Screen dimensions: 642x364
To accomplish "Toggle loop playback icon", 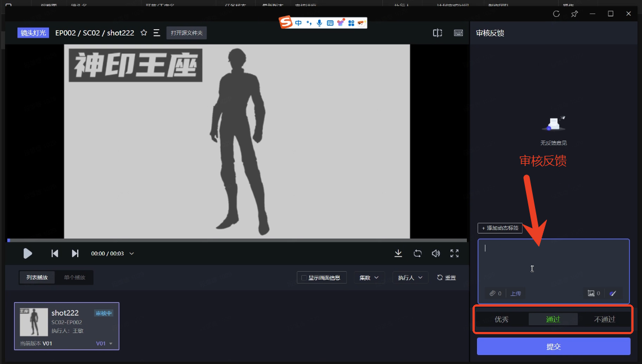I will pos(417,254).
